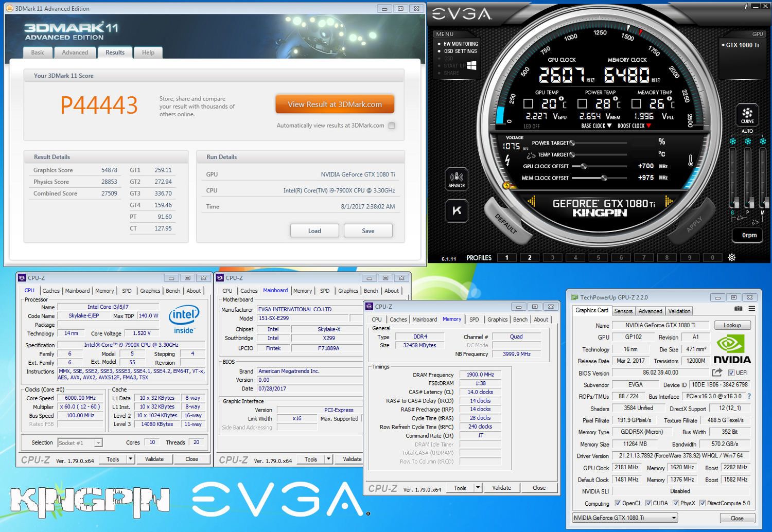Click the Validate button in Memory CPU-Z window
The width and height of the screenshot is (772, 532).
coord(501,488)
